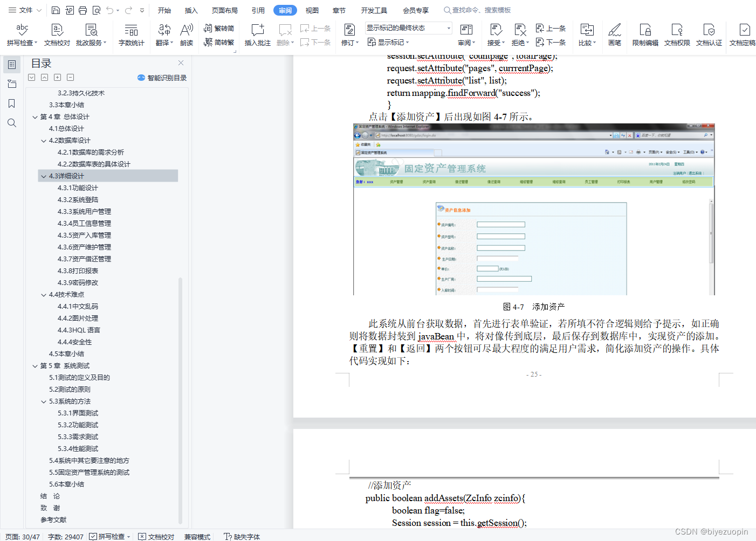756x541 pixels.
Task: Select 5.5固定资产管理系统的测试 in the outline
Action: (89, 473)
